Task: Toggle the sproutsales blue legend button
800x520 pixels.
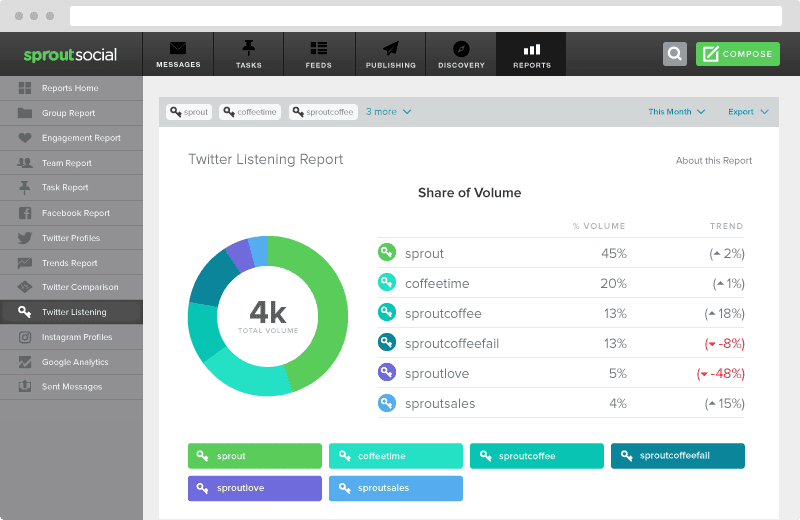Action: click(396, 488)
